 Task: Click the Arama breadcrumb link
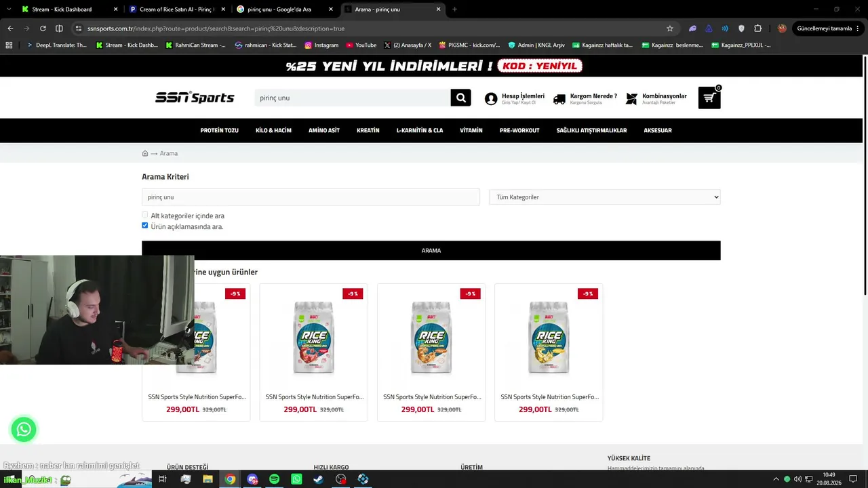click(x=169, y=153)
